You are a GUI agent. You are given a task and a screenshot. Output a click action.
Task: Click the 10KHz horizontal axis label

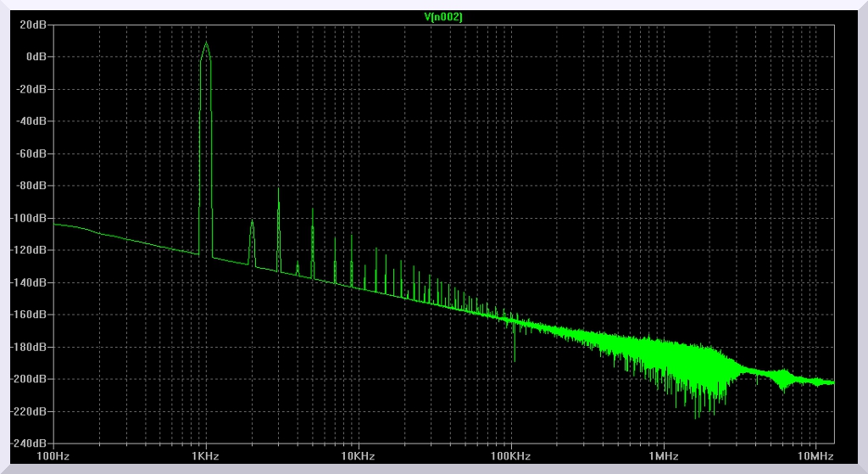358,456
